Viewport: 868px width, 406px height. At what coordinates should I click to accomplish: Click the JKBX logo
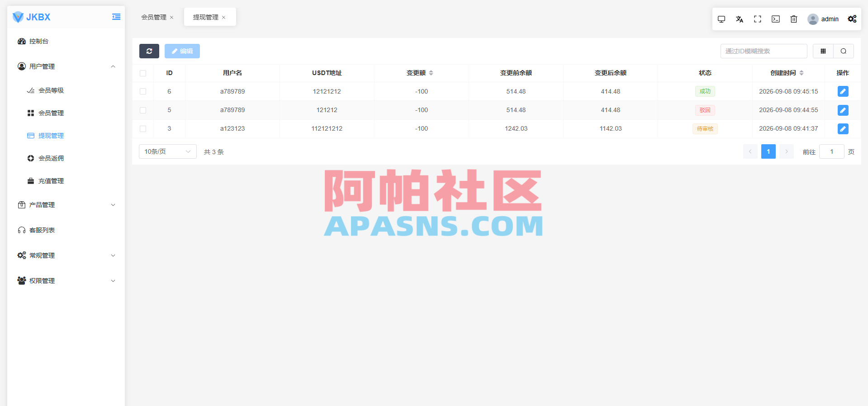point(32,17)
